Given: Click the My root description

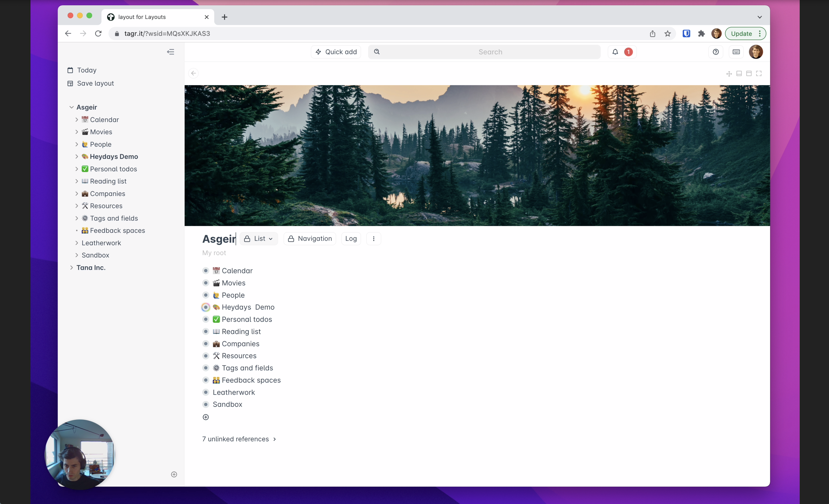Looking at the screenshot, I should coord(214,253).
